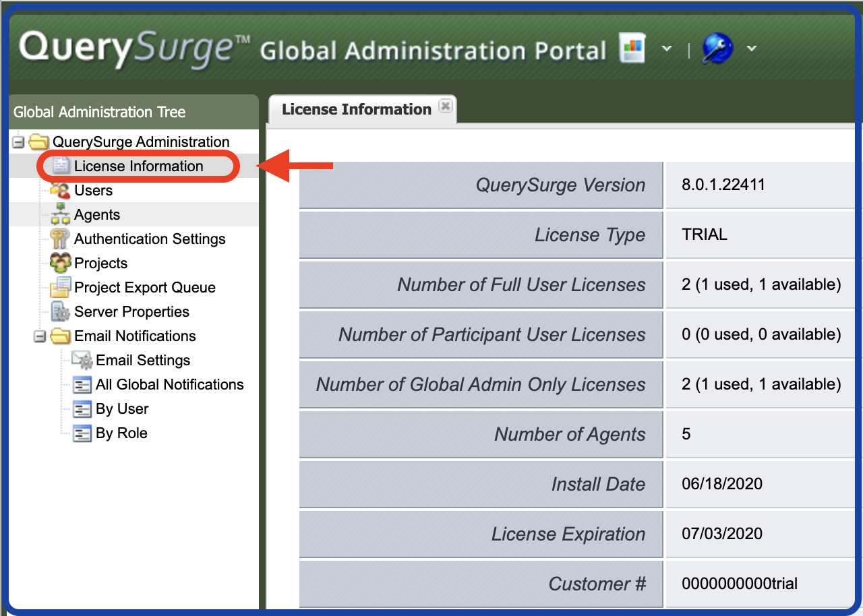The width and height of the screenshot is (863, 616).
Task: Click the blue globe key icon in header
Action: click(x=717, y=49)
